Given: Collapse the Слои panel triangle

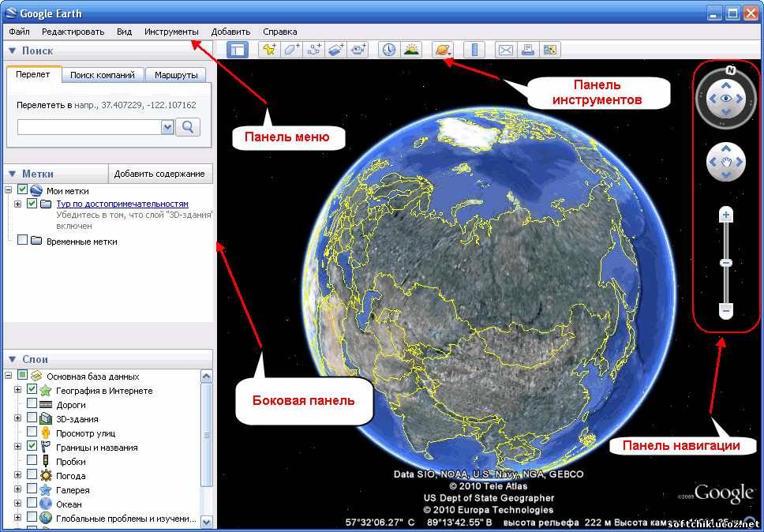Looking at the screenshot, I should pyautogui.click(x=13, y=359).
